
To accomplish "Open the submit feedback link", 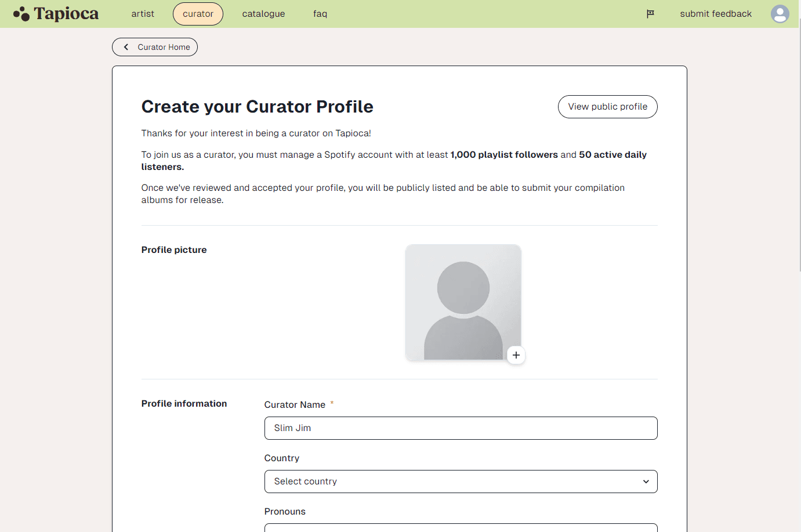I will 716,14.
